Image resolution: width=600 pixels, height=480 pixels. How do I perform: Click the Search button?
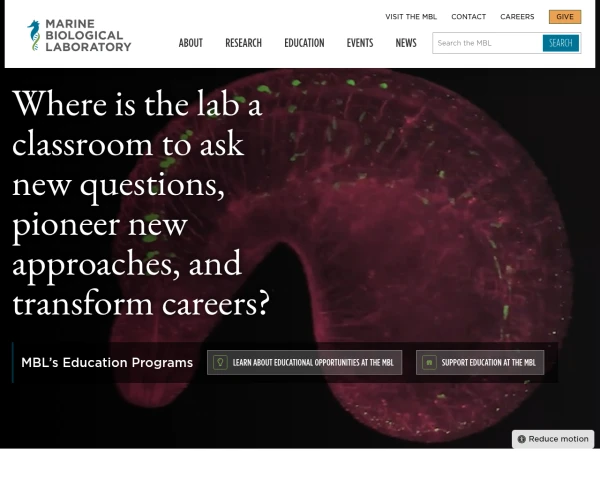[x=561, y=43]
